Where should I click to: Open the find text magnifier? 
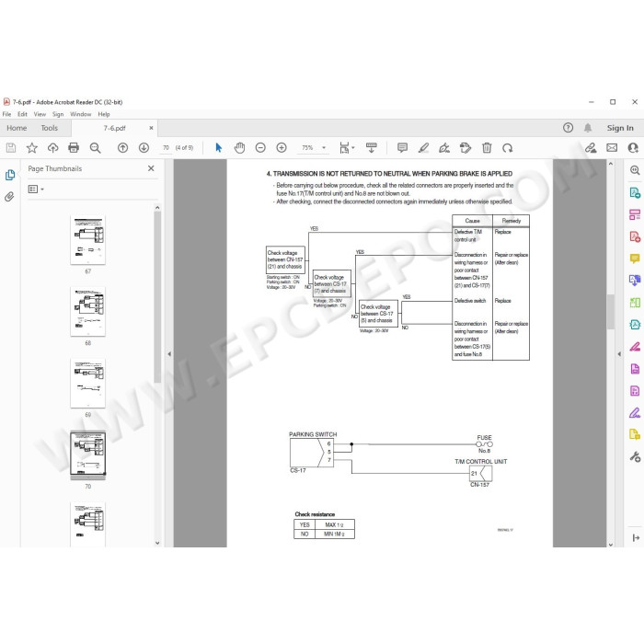[95, 148]
